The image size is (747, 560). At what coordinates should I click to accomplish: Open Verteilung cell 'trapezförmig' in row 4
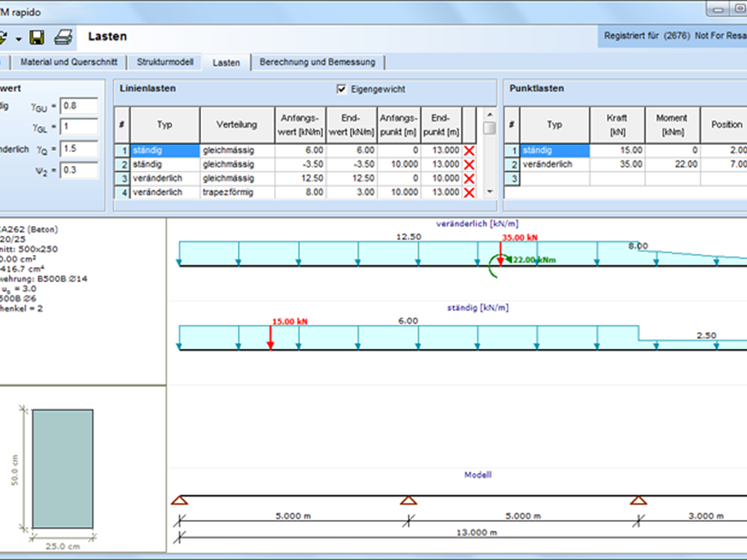point(236,192)
